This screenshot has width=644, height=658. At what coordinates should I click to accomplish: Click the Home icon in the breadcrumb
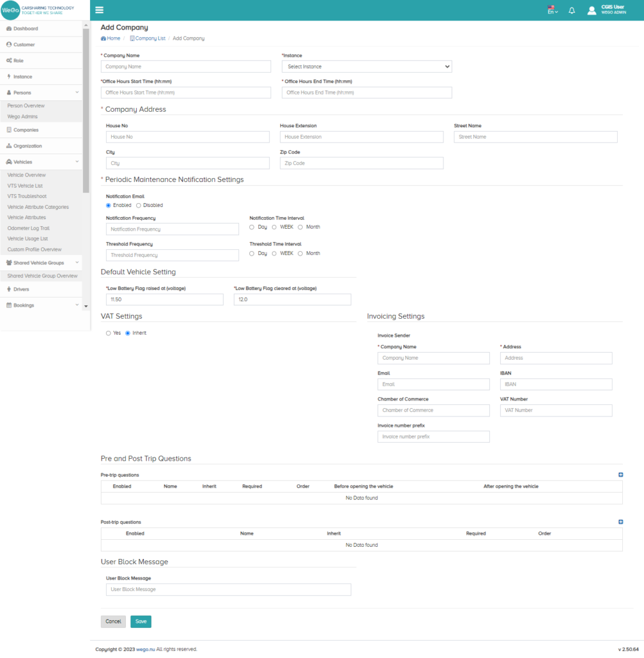pyautogui.click(x=103, y=39)
